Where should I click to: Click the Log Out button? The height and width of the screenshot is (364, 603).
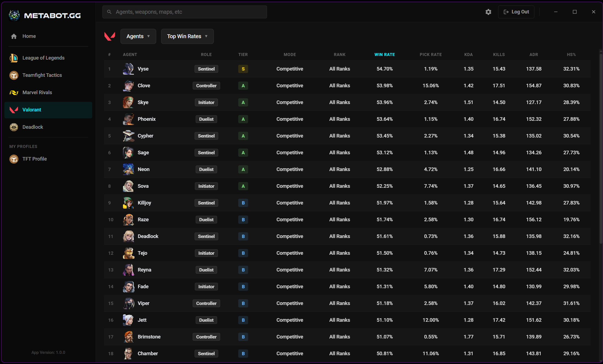(x=516, y=12)
